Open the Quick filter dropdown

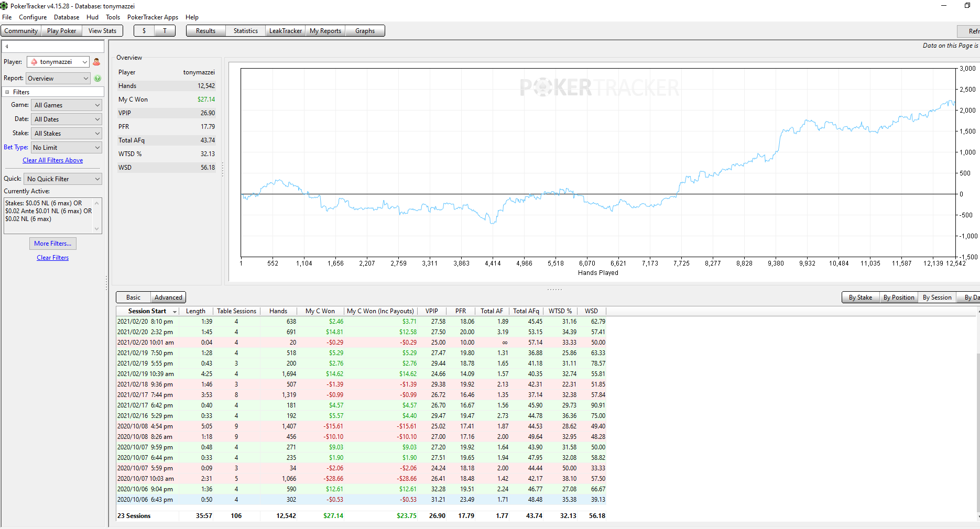tap(63, 179)
